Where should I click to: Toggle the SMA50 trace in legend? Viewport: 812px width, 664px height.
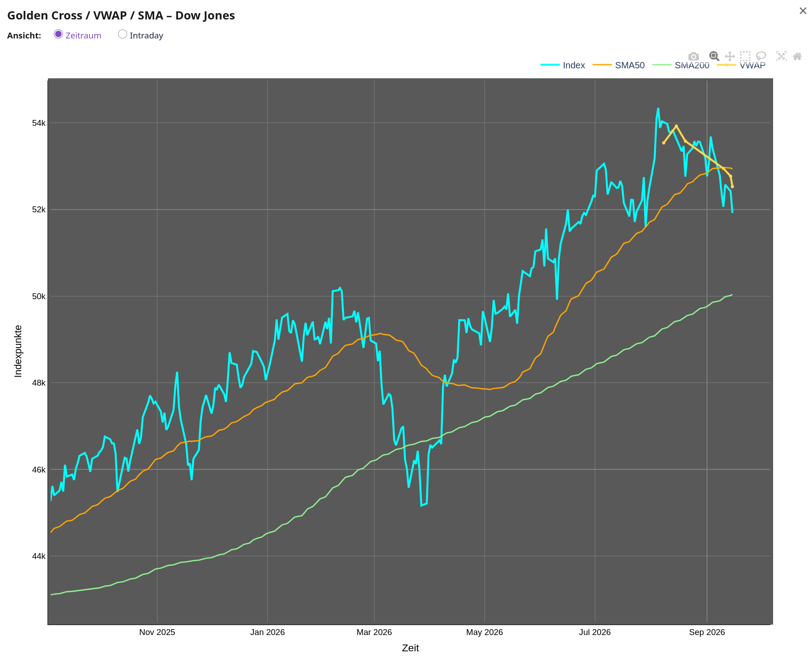pyautogui.click(x=619, y=65)
